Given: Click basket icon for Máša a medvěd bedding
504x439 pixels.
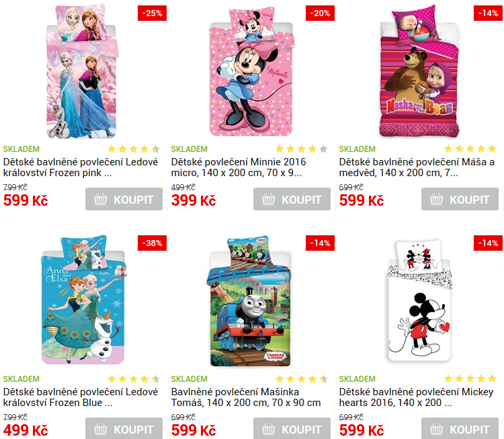Looking at the screenshot, I should coord(437,199).
